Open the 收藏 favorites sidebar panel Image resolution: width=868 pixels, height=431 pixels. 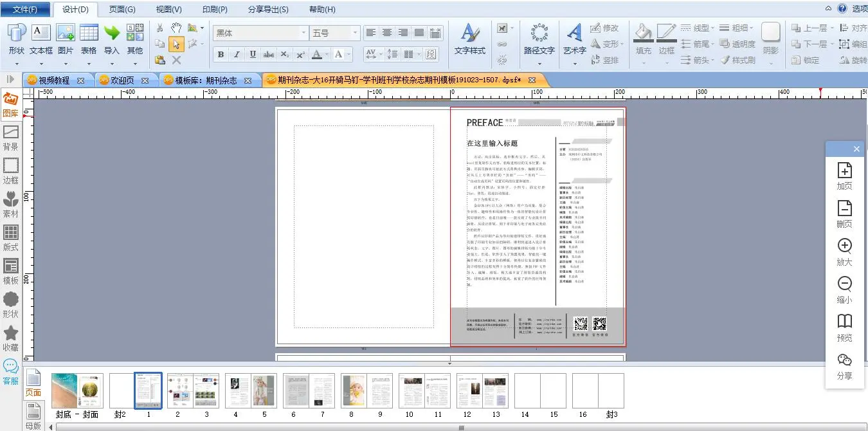click(10, 338)
